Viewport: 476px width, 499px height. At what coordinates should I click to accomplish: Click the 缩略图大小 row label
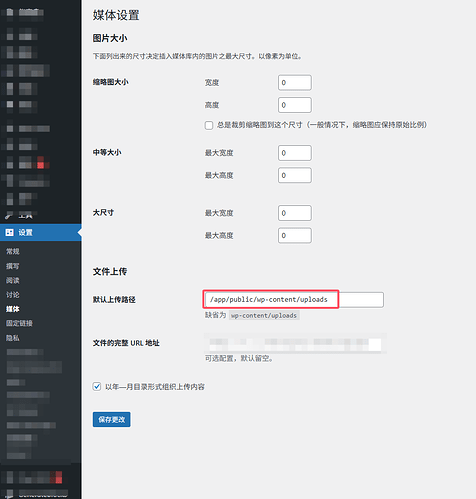[110, 82]
